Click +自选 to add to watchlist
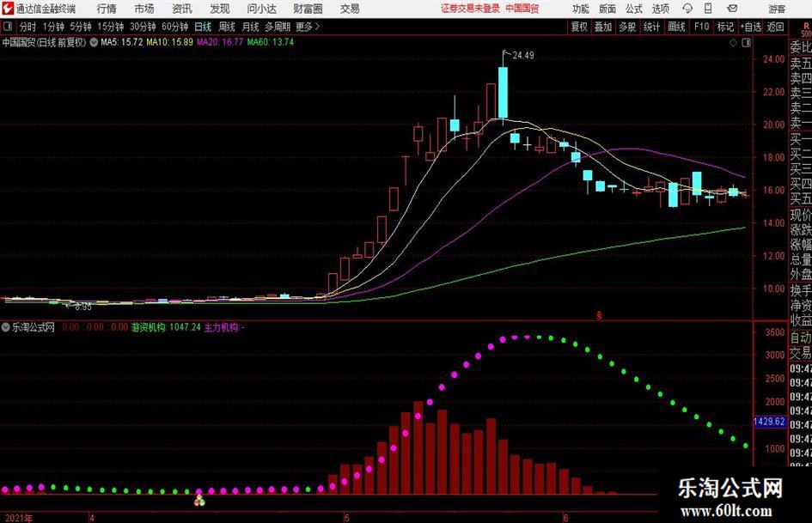This screenshot has height=523, width=812. 750,27
